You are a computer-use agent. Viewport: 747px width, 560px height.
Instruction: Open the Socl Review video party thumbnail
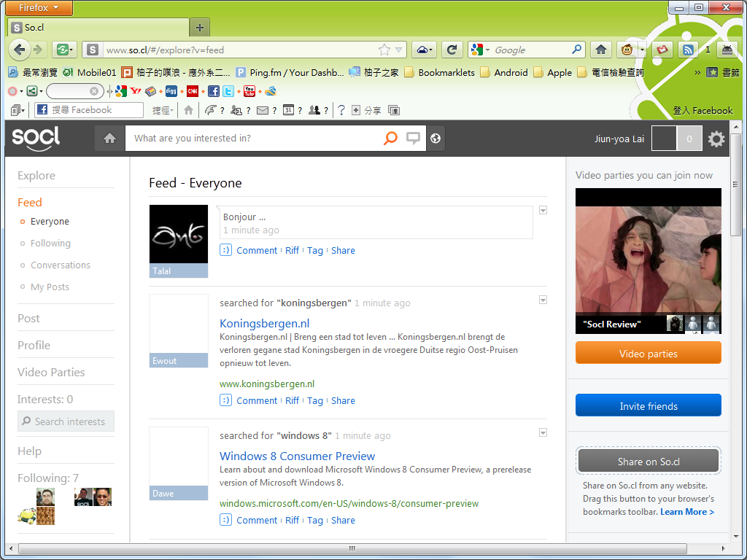(648, 261)
